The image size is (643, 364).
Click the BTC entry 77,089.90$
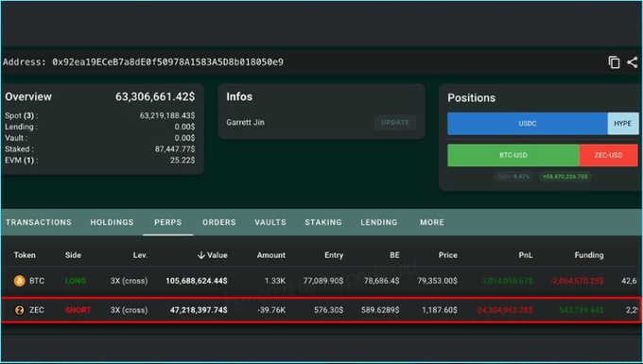tap(323, 281)
